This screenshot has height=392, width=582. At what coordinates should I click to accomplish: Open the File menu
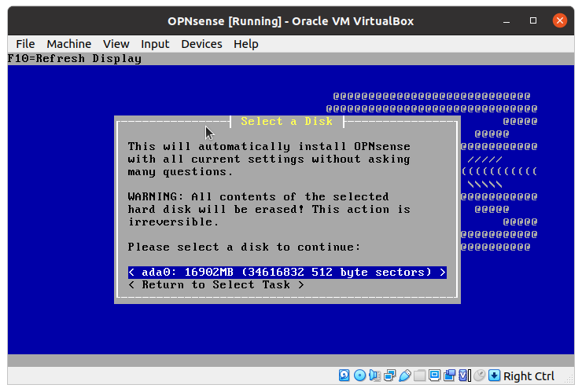click(25, 44)
